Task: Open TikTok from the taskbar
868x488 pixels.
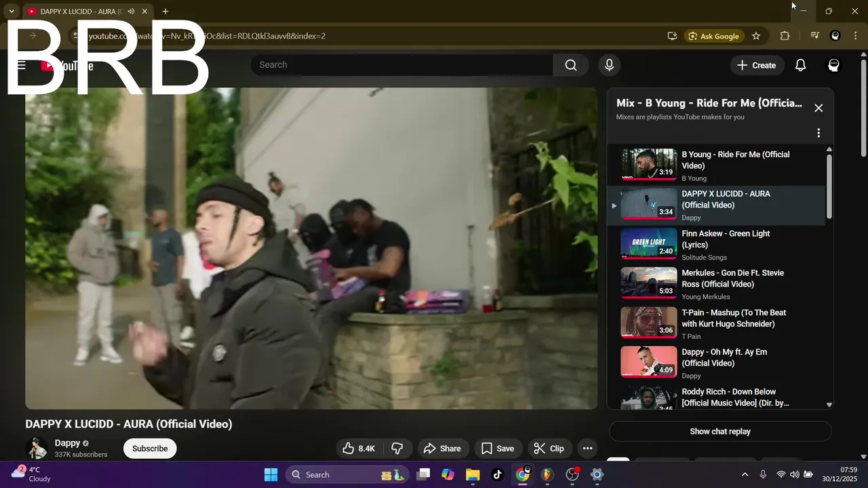Action: (x=498, y=474)
